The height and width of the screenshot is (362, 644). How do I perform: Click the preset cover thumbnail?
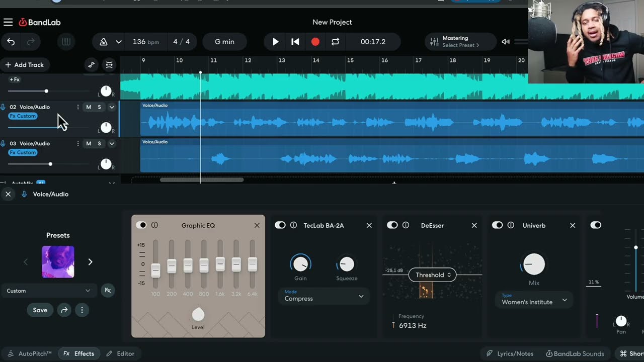(58, 262)
